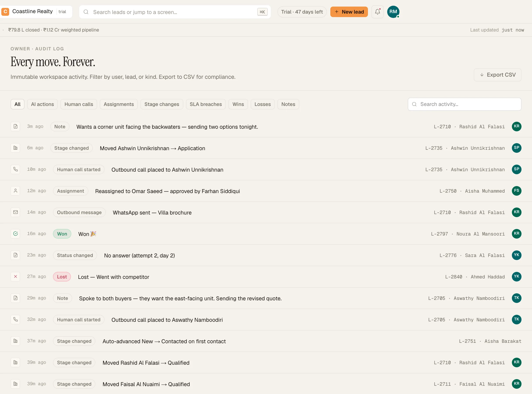The width and height of the screenshot is (532, 394).
Task: Click 'WhatsApp sent — Villa brochure' entry
Action: click(x=152, y=213)
